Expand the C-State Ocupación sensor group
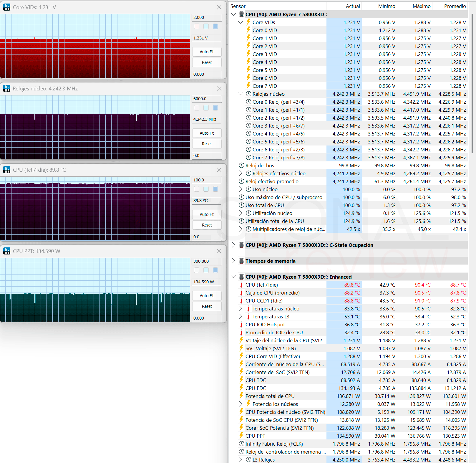 coord(233,245)
